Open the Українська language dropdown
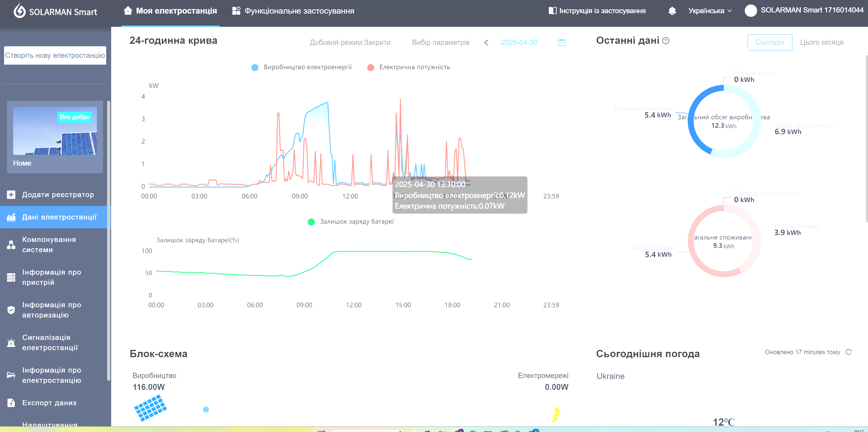 pyautogui.click(x=710, y=11)
